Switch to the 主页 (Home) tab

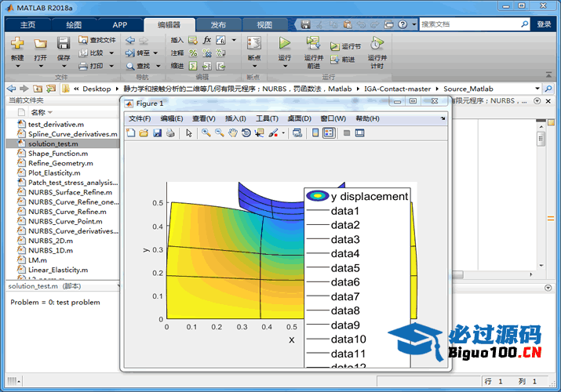pyautogui.click(x=28, y=24)
